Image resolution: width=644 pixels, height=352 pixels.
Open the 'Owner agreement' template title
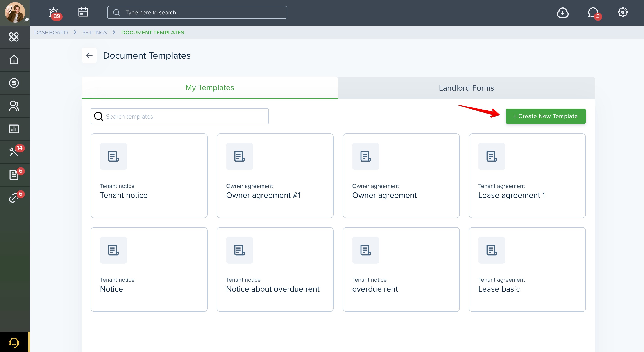[x=384, y=195]
